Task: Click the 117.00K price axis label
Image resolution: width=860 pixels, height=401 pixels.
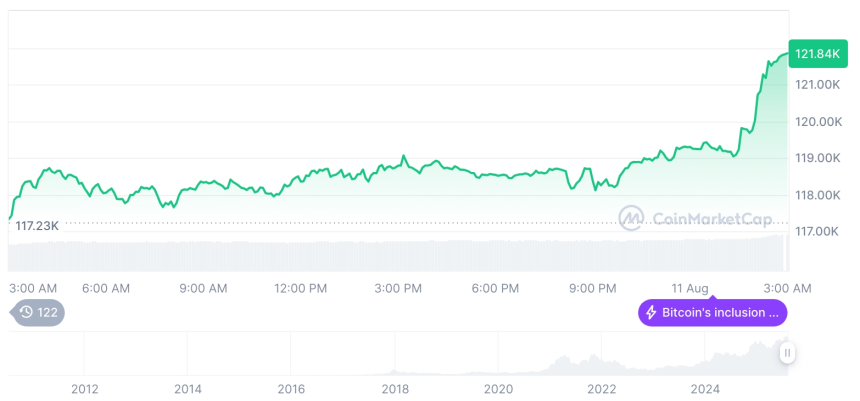Action: tap(818, 232)
